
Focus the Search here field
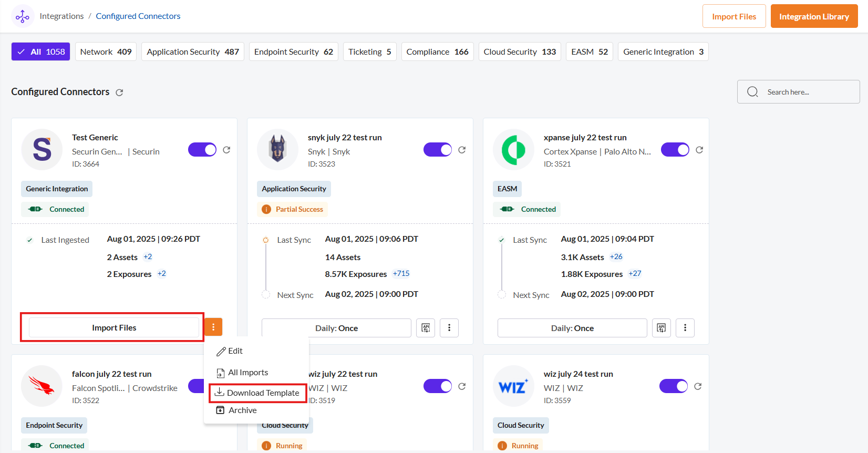coord(799,92)
